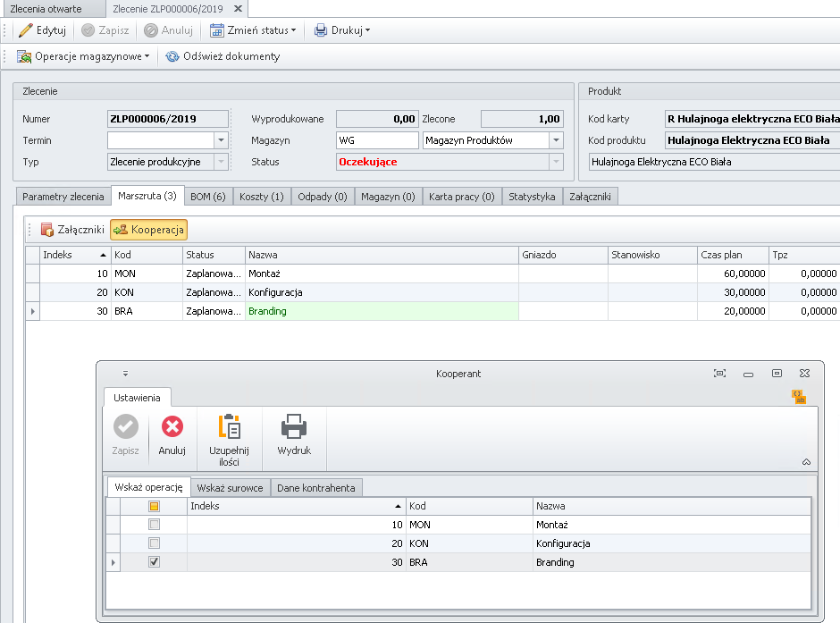Open the Magazyn Produktów dropdown arrow
The width and height of the screenshot is (840, 623).
point(556,140)
